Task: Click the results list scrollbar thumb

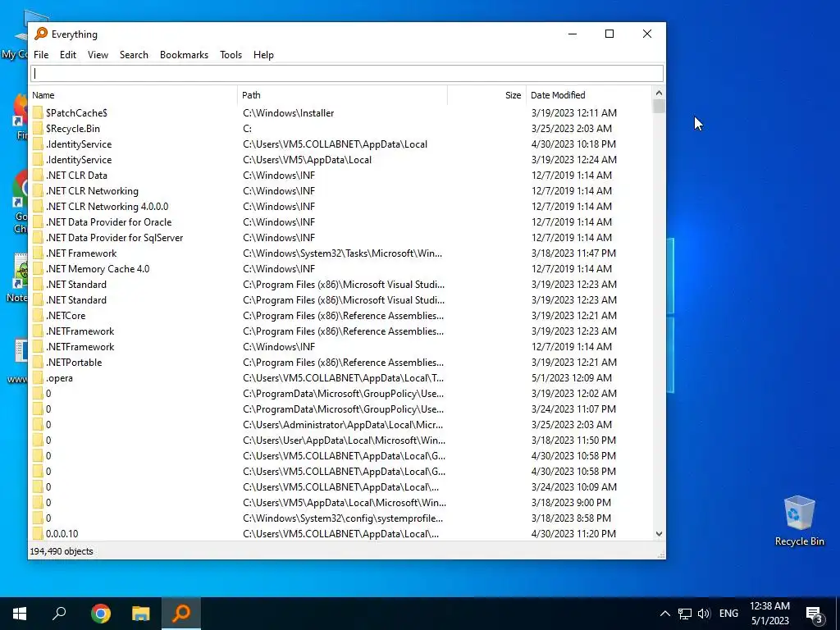Action: [659, 106]
